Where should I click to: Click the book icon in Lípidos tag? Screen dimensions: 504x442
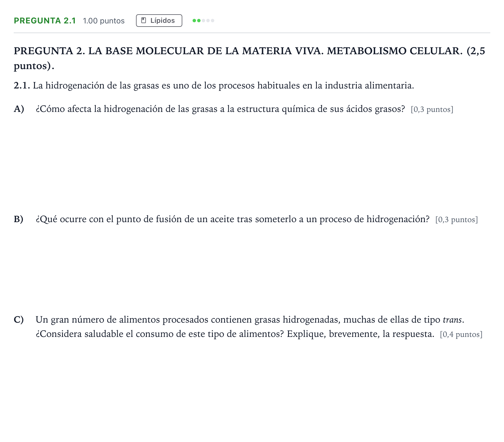pyautogui.click(x=144, y=21)
